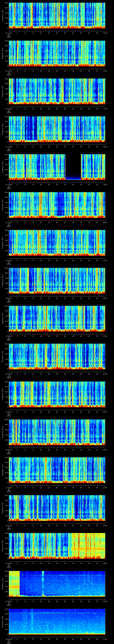Select the spectrogram panel starting at 23:20:00
Viewport: 114px width, 644px height.
coord(57,243)
